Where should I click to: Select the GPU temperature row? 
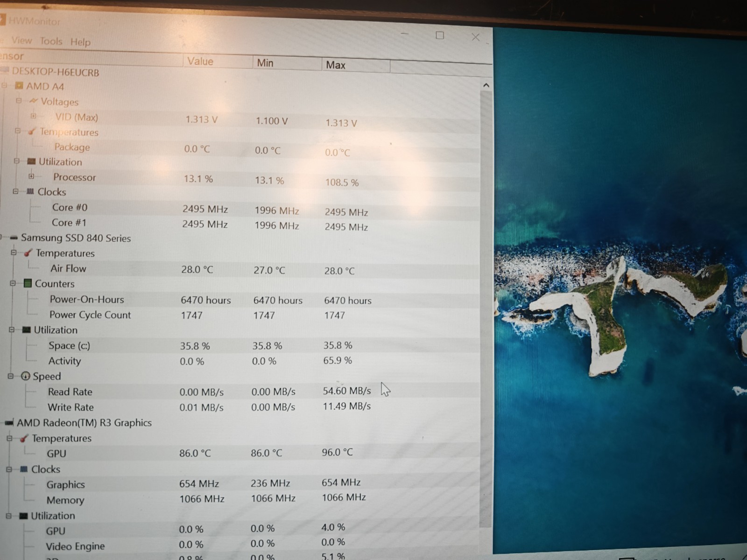240,453
